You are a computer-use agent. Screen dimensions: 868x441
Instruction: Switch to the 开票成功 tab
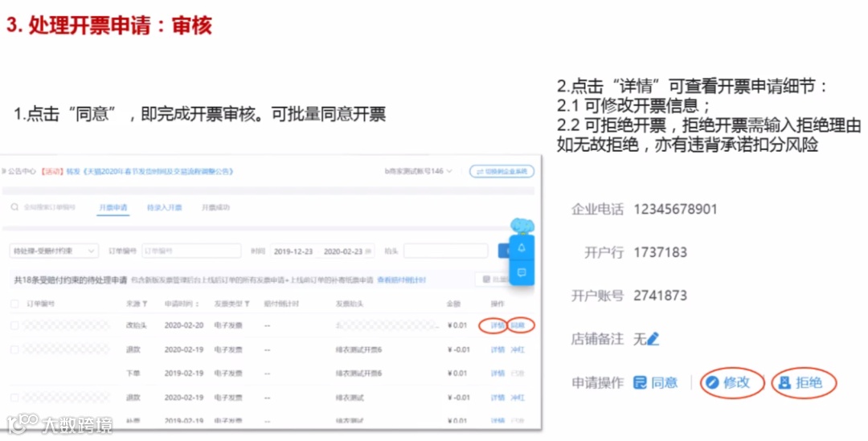click(x=215, y=207)
